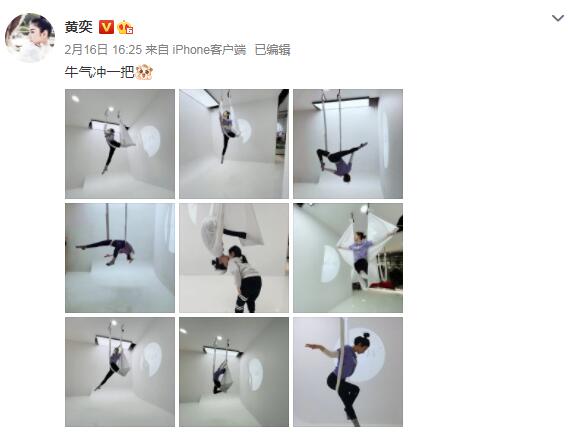This screenshot has height=433, width=568.
Task: Open the bottom-middle hanging pose photo
Action: tap(234, 372)
